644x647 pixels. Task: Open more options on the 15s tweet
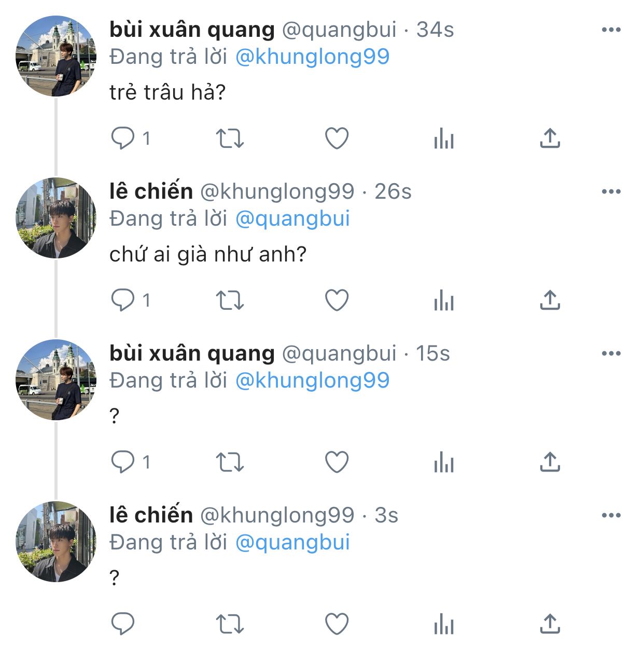pos(611,353)
